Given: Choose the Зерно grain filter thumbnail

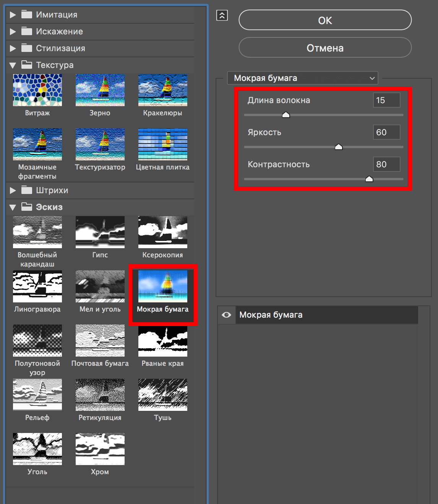Looking at the screenshot, I should pos(100,90).
